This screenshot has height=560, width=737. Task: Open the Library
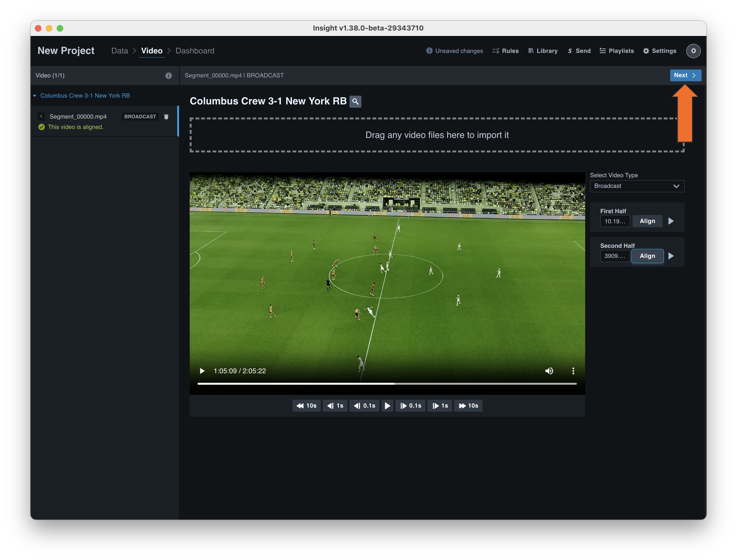click(x=543, y=51)
